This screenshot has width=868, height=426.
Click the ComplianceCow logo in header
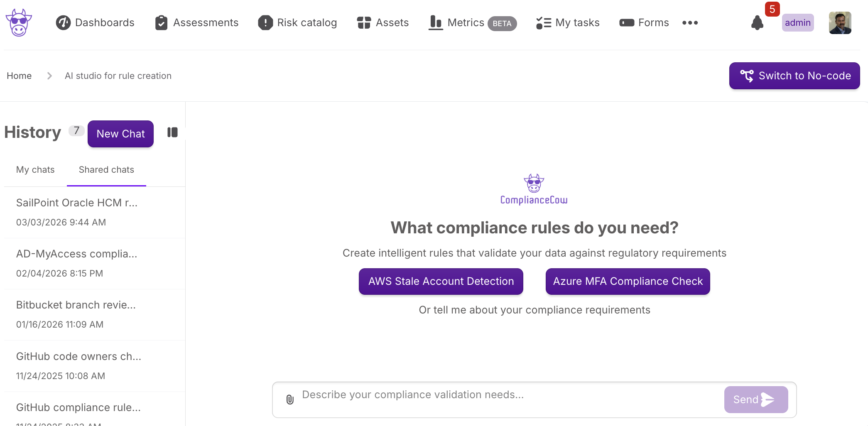tap(19, 23)
